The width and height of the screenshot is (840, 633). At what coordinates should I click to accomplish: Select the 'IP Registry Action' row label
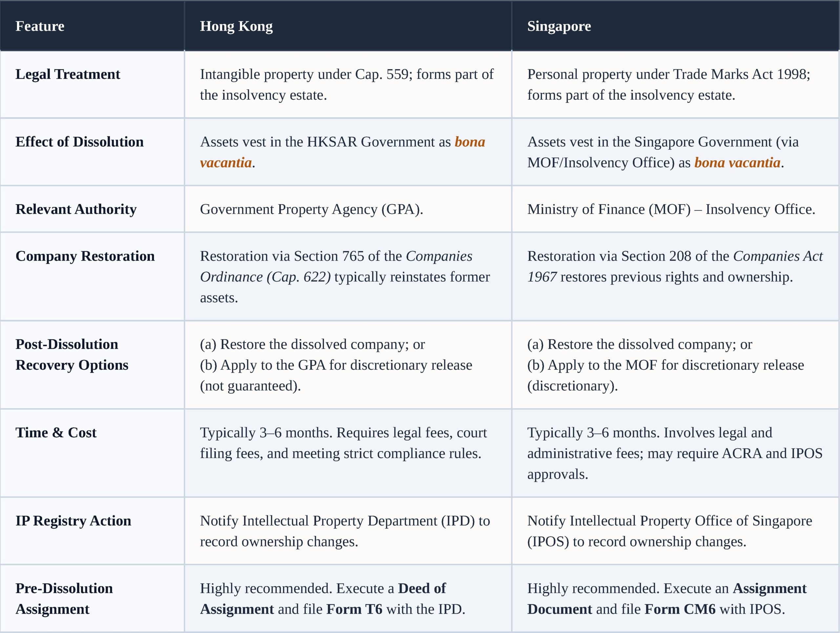(x=92, y=531)
